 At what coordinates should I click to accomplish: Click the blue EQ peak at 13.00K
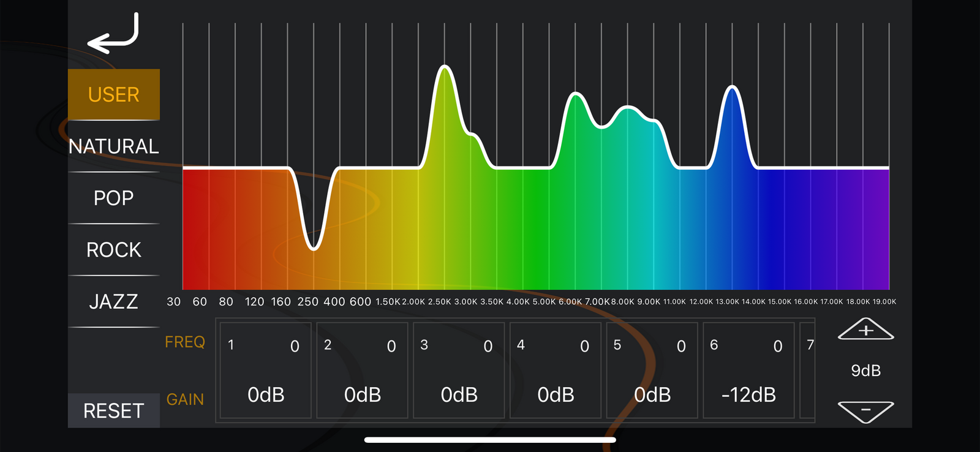click(732, 88)
